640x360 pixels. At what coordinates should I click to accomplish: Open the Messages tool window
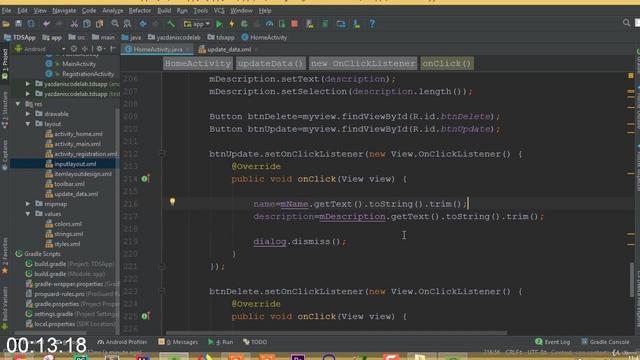[178, 342]
